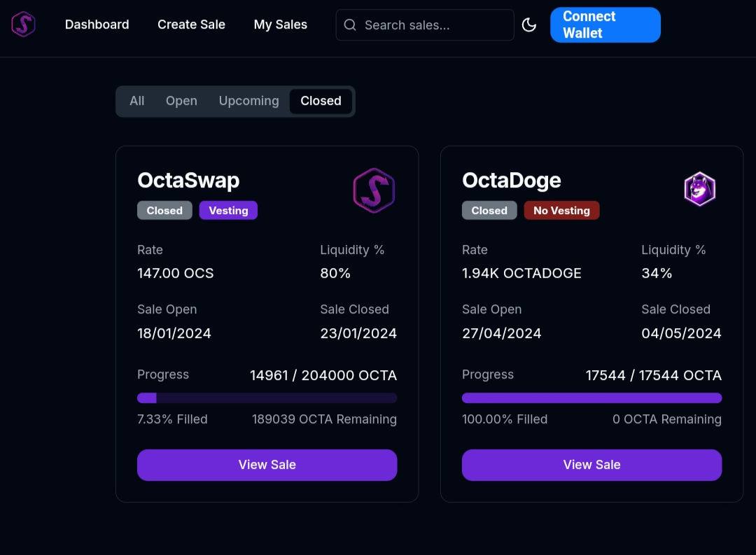Click the OctaSwap token logo on its card
The width and height of the screenshot is (756, 555).
point(374,190)
